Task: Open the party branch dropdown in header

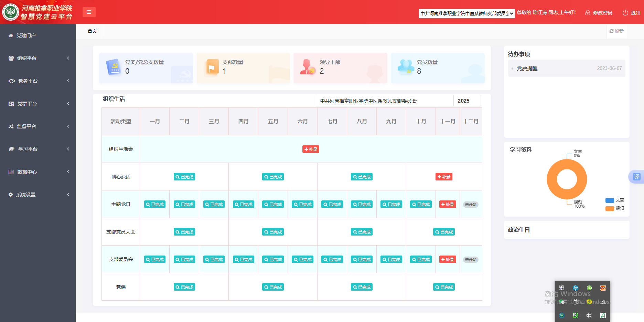Action: coord(466,13)
